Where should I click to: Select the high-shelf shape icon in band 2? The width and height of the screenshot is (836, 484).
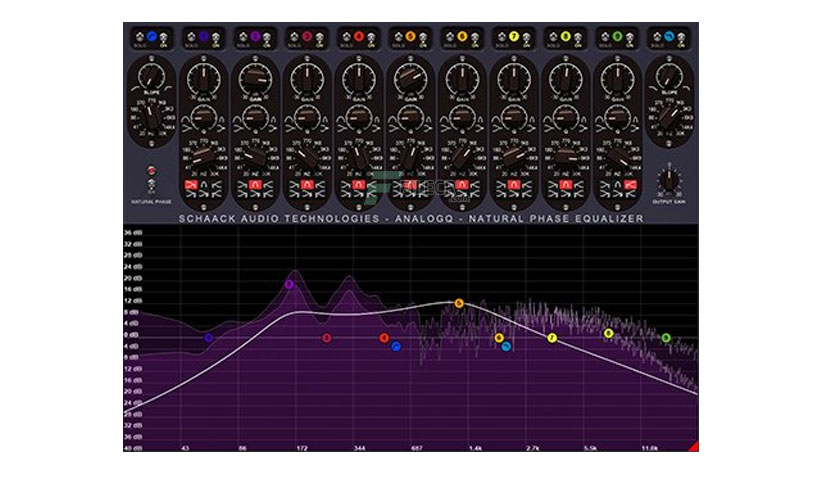pyautogui.click(x=268, y=185)
